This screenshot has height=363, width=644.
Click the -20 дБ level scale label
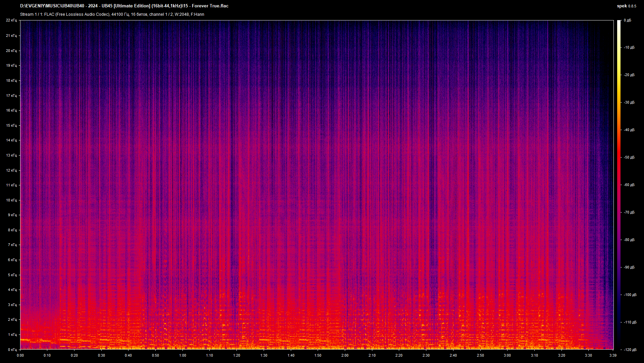[x=629, y=75]
